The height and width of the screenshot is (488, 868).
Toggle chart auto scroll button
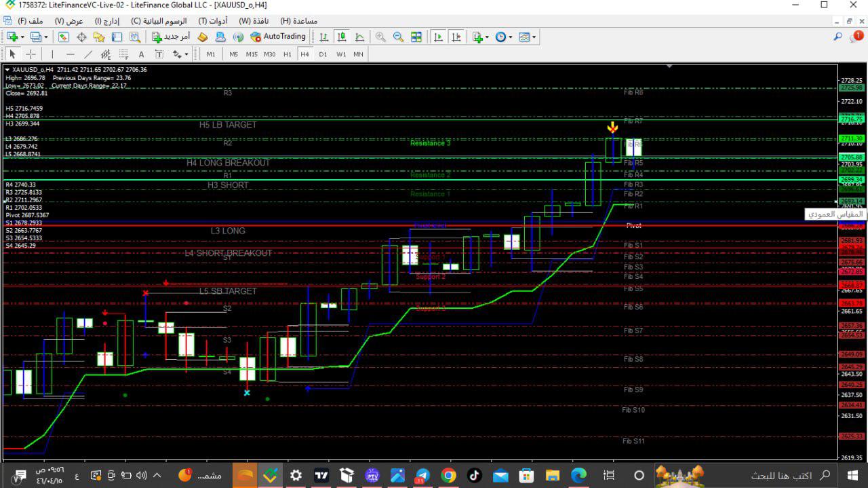tap(439, 37)
